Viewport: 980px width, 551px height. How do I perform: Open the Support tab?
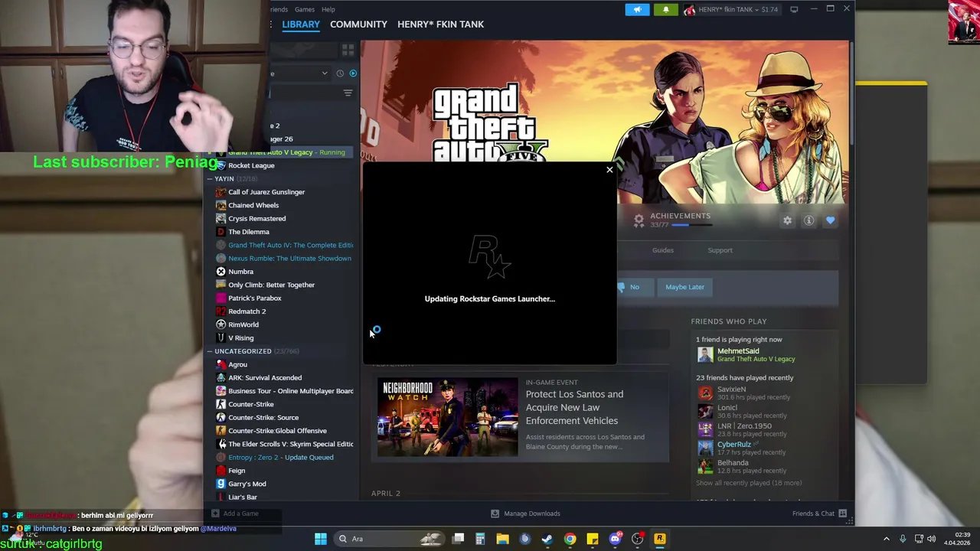[x=720, y=250]
